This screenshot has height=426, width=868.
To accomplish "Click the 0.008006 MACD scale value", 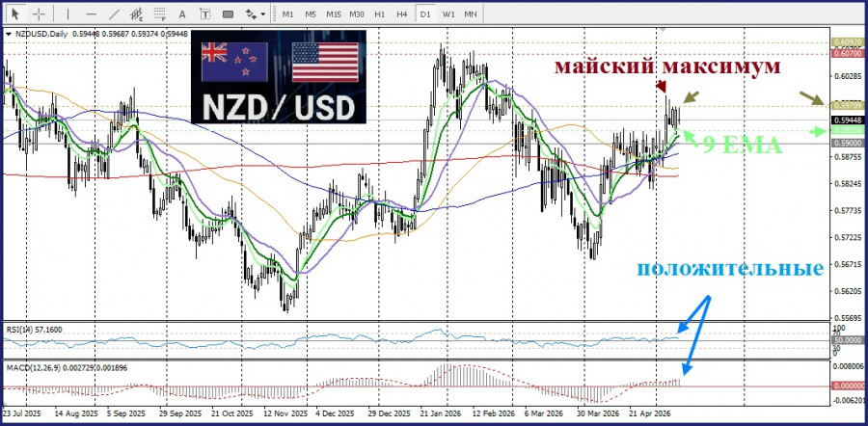I will [847, 366].
